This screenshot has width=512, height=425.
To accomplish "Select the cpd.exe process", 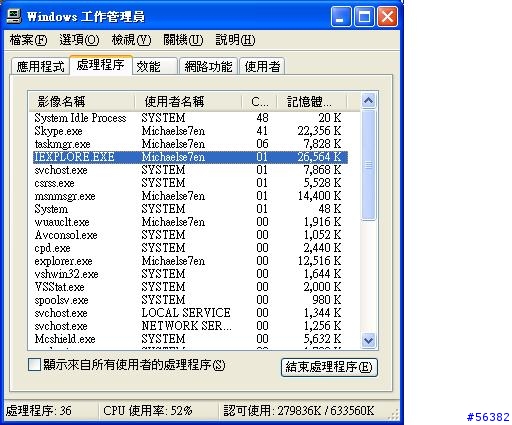I will [190, 248].
